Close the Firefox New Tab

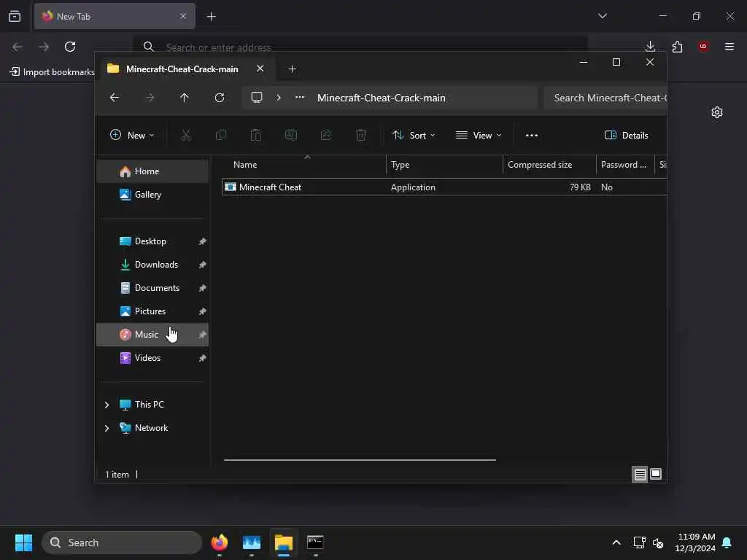point(183,16)
